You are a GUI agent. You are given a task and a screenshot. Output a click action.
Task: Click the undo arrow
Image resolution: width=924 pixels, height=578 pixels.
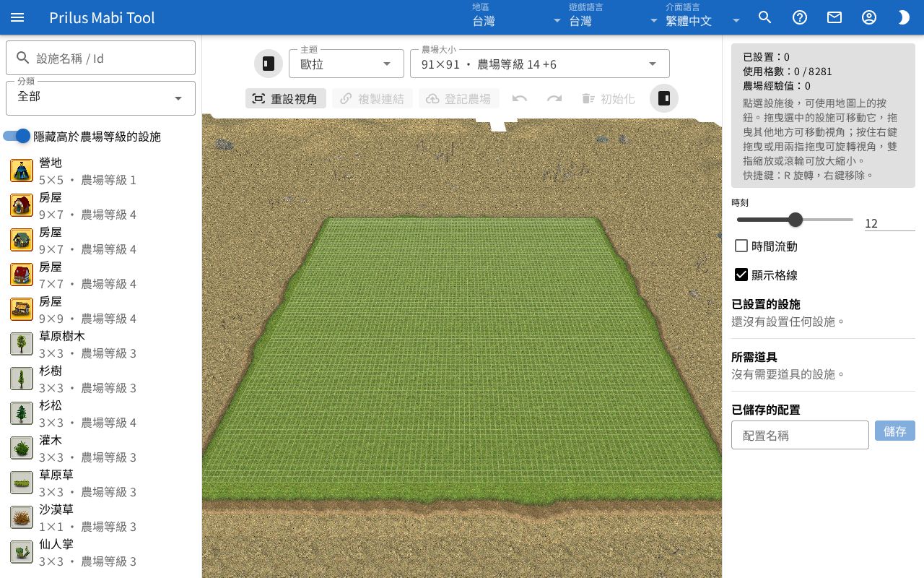(x=520, y=98)
